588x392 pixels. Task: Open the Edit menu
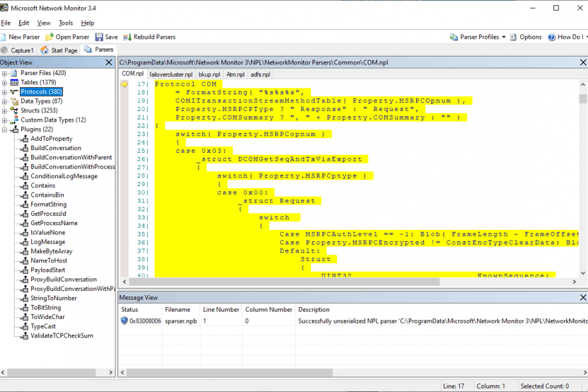[x=24, y=23]
